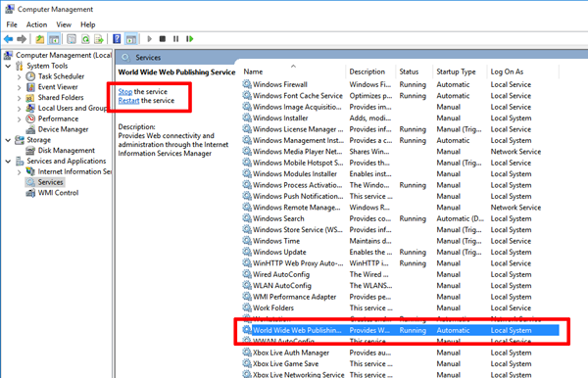Click the Forward arrow toolbar icon
Viewport: 588px width, 378px height.
pyautogui.click(x=22, y=39)
